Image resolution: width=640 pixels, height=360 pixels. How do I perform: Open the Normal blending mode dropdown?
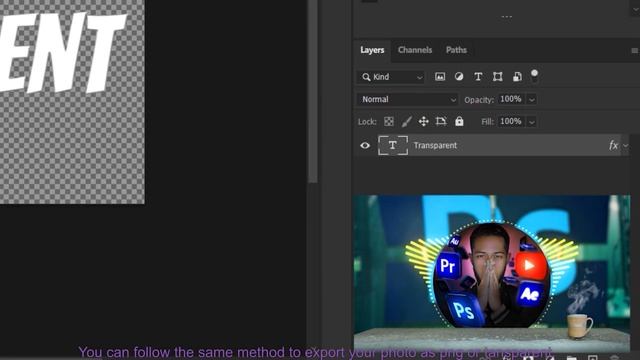(x=408, y=100)
